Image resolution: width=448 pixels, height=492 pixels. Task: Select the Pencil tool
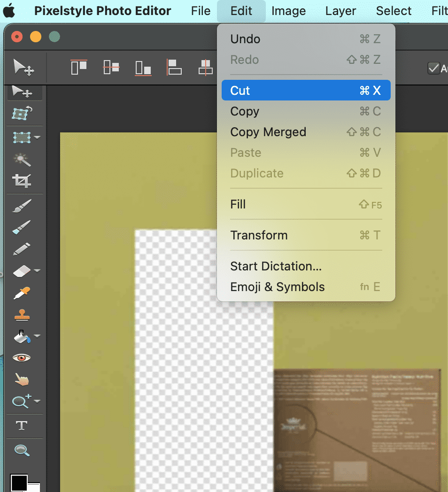(x=22, y=249)
